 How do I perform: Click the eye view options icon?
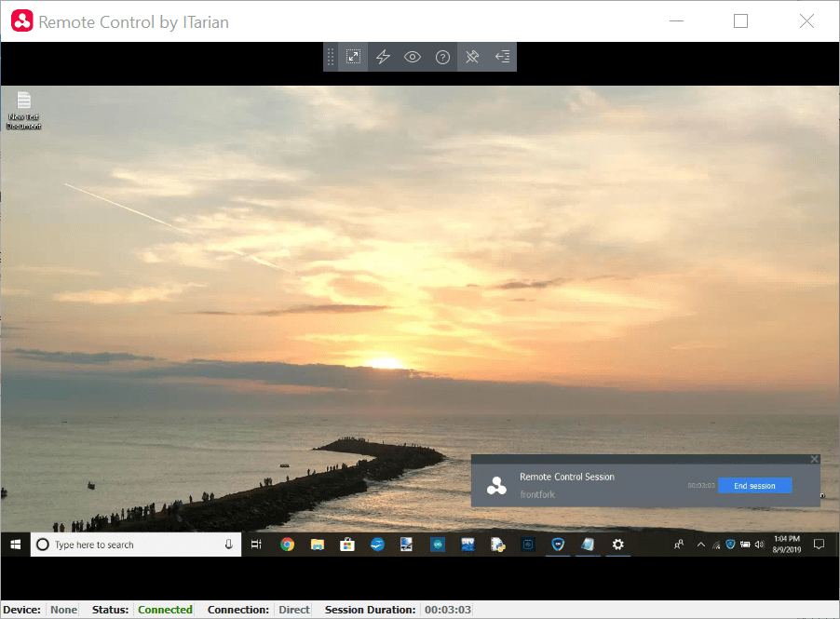(x=413, y=57)
